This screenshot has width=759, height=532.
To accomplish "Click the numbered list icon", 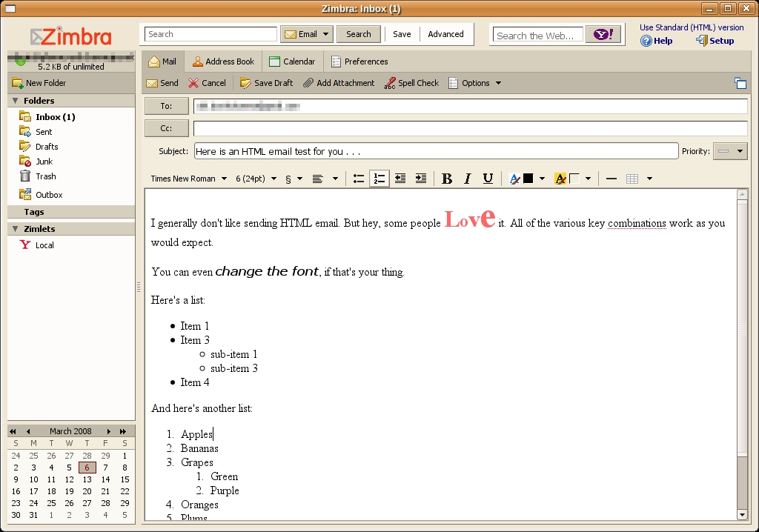I will [379, 179].
